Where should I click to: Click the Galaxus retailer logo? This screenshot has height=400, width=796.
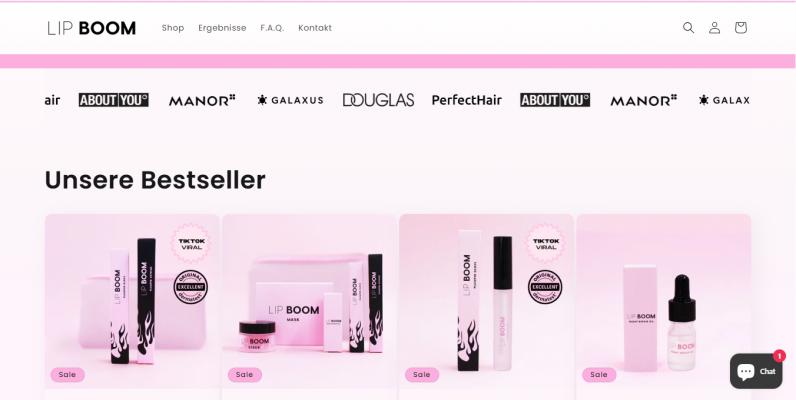point(290,100)
